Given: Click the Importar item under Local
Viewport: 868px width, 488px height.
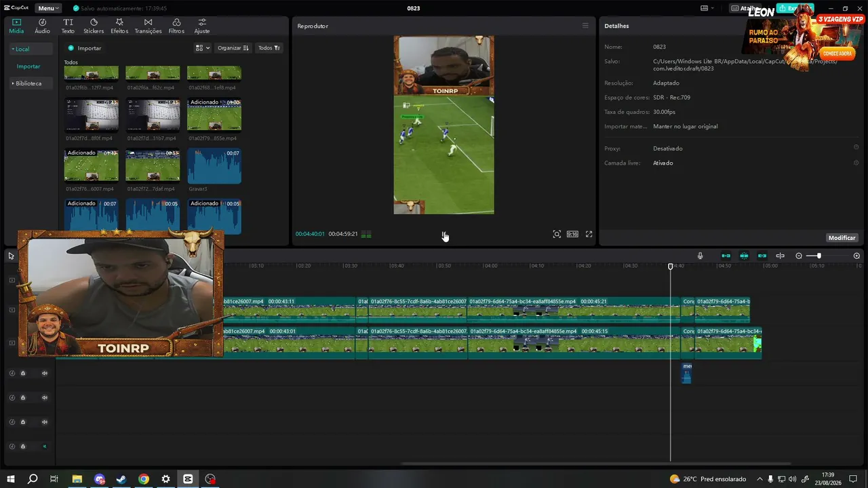Looking at the screenshot, I should point(28,66).
